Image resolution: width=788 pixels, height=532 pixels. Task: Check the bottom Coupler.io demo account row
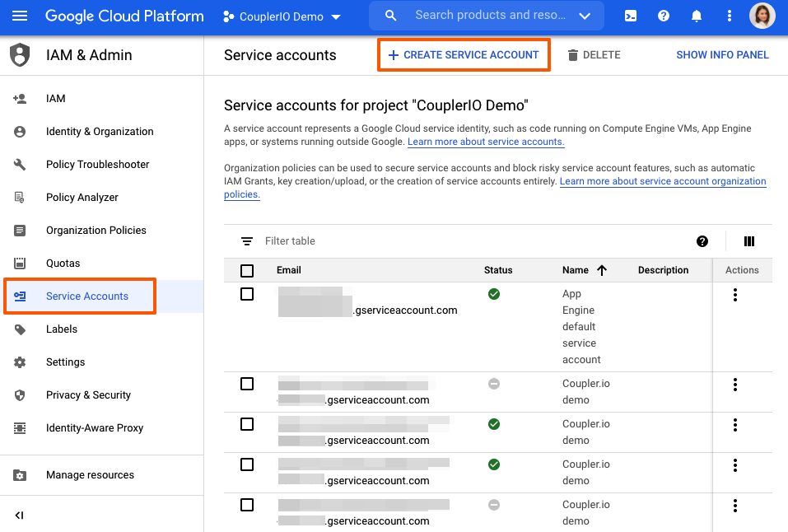tap(246, 505)
